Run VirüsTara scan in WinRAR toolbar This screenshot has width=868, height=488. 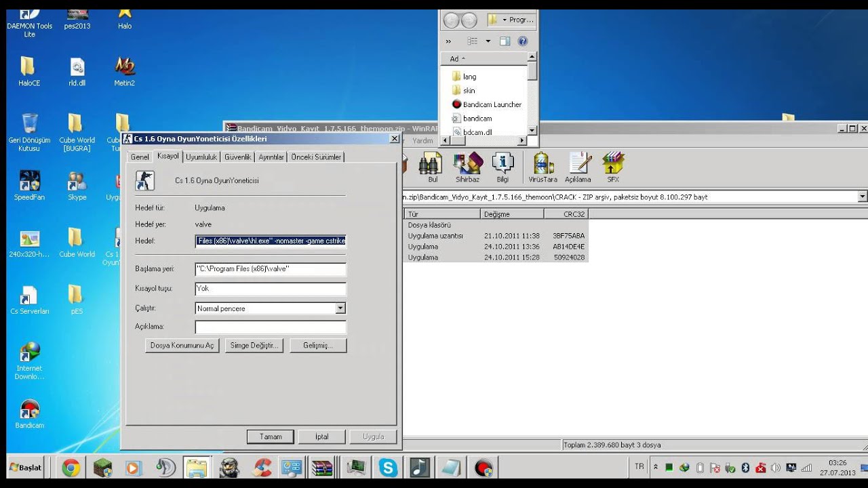542,167
